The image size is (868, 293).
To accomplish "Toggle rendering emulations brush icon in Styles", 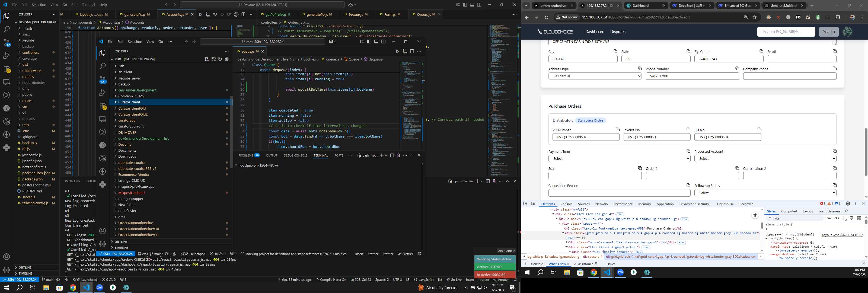I will (x=851, y=218).
